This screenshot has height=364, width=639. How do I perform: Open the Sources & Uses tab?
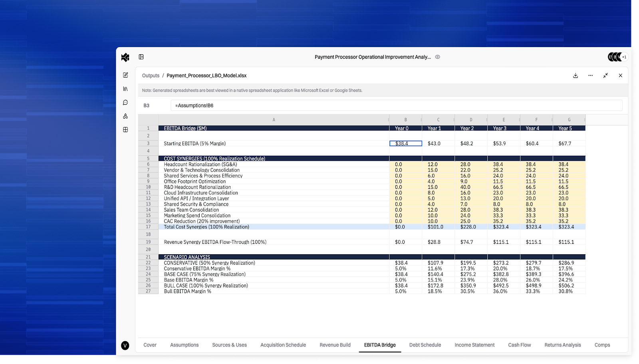[229, 345]
